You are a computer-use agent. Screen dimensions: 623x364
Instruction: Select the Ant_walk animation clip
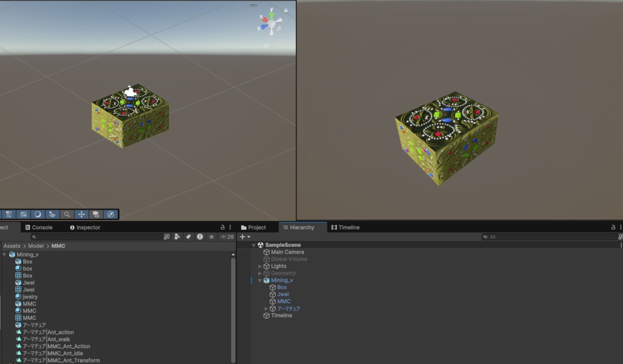tap(43, 340)
